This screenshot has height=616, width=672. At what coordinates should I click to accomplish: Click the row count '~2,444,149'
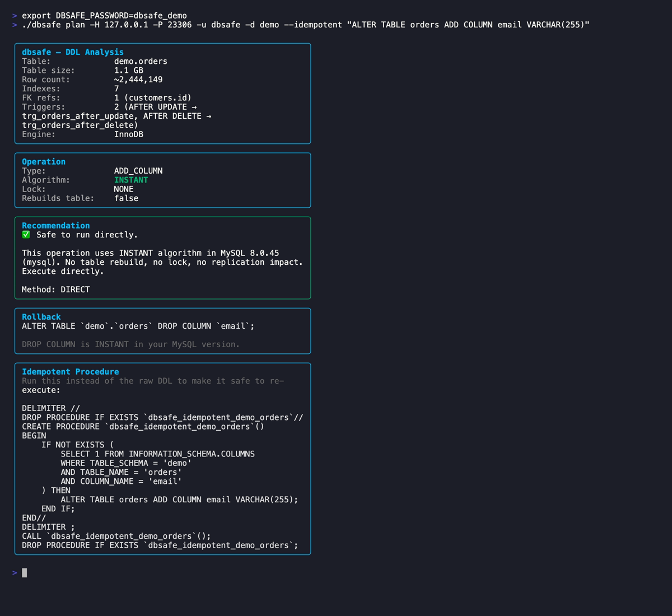(138, 80)
